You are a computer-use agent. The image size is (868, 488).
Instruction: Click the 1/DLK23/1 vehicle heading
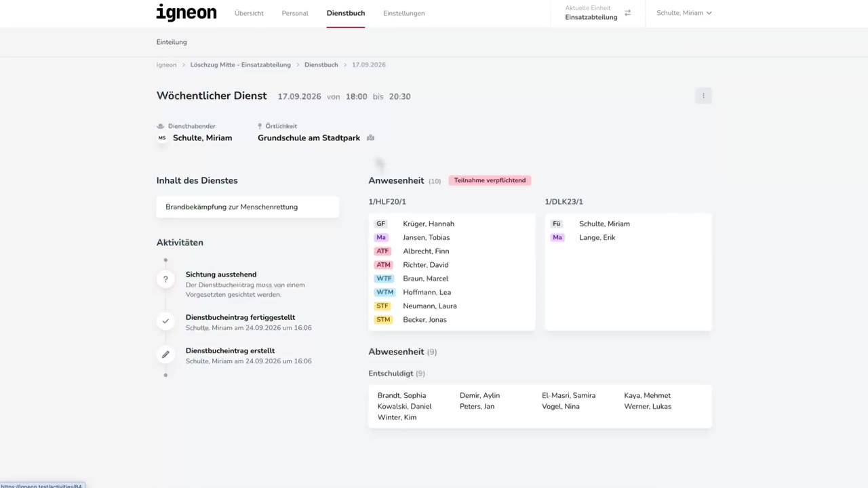(x=564, y=202)
